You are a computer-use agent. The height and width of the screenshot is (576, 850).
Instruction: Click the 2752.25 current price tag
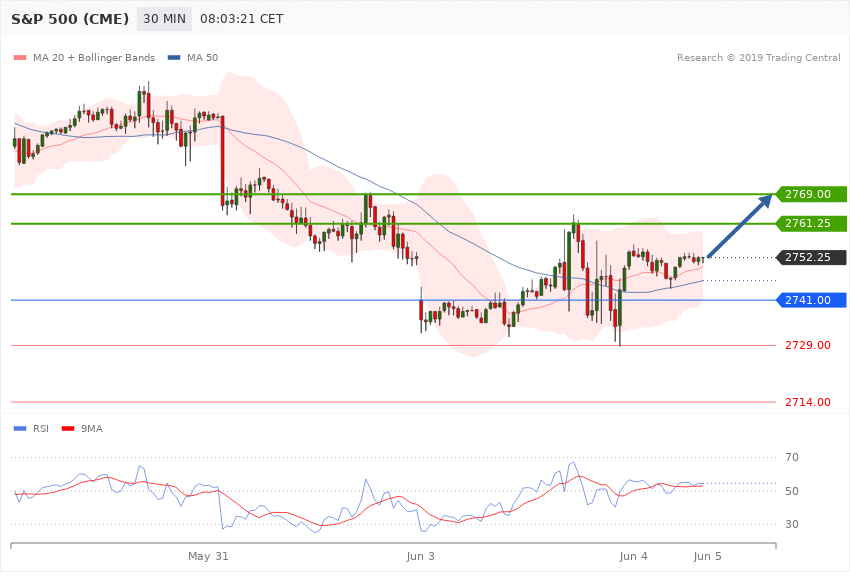click(x=811, y=257)
